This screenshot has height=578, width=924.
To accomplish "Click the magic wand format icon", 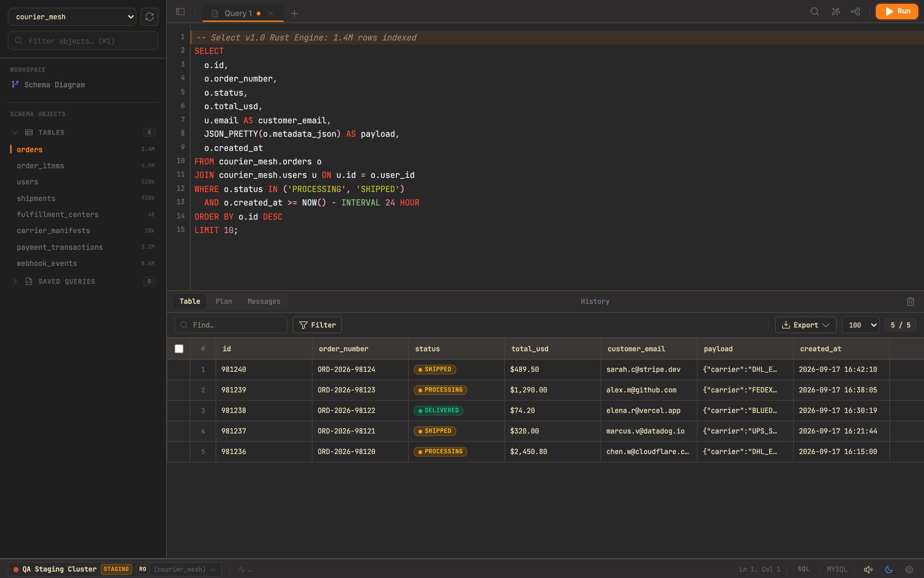I will pyautogui.click(x=835, y=12).
